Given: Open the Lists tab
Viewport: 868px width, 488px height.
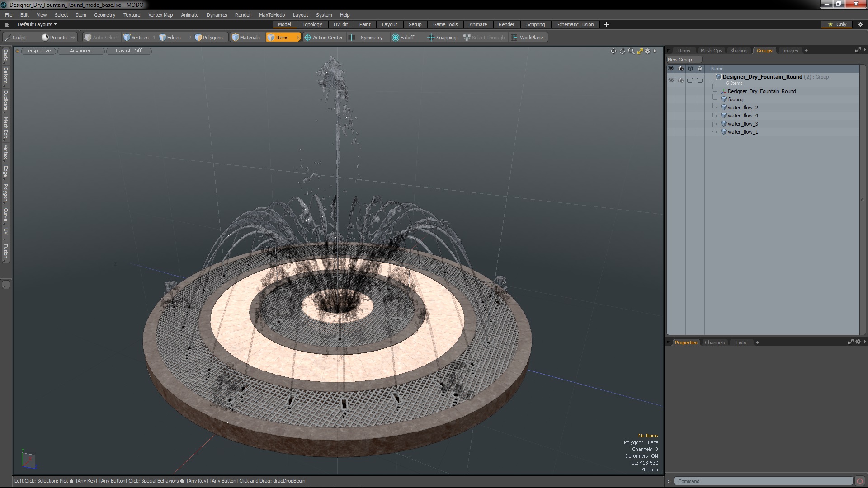Looking at the screenshot, I should tap(741, 343).
